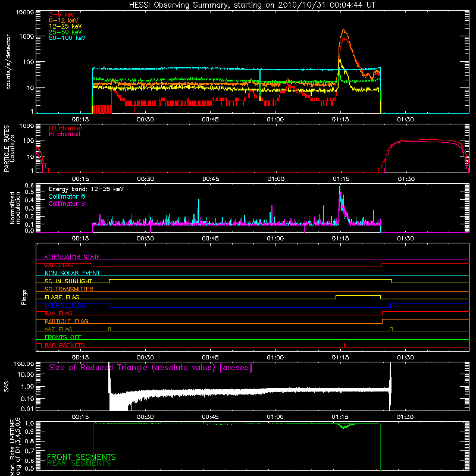Click the SAA_FLAG label
The image size is (476, 476).
58,313
